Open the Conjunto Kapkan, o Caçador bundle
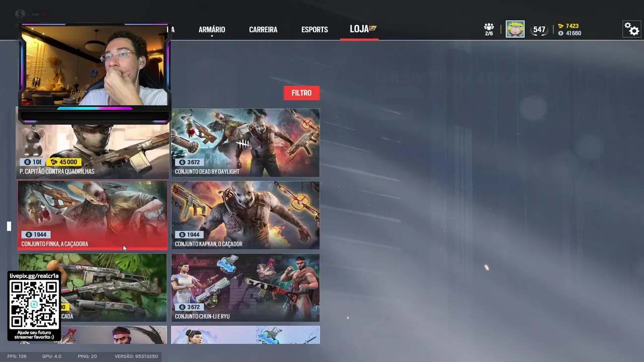This screenshot has height=362, width=644. point(246,216)
